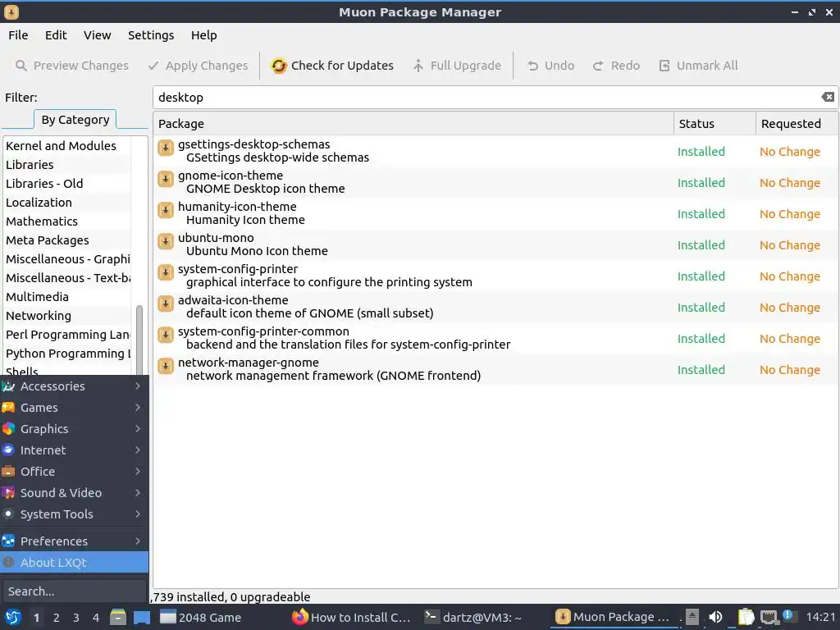The image size is (840, 630).
Task: Switch to virtual desktop 2
Action: 57,618
